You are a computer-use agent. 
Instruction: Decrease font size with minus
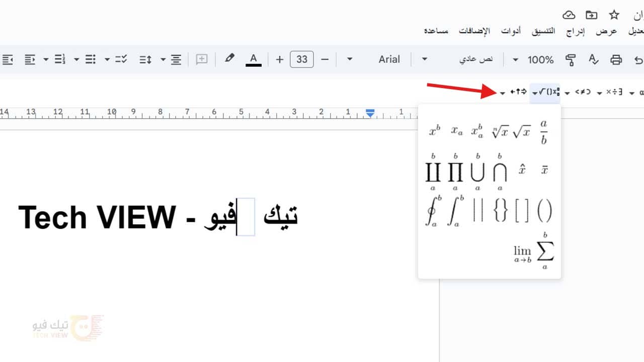pos(325,59)
